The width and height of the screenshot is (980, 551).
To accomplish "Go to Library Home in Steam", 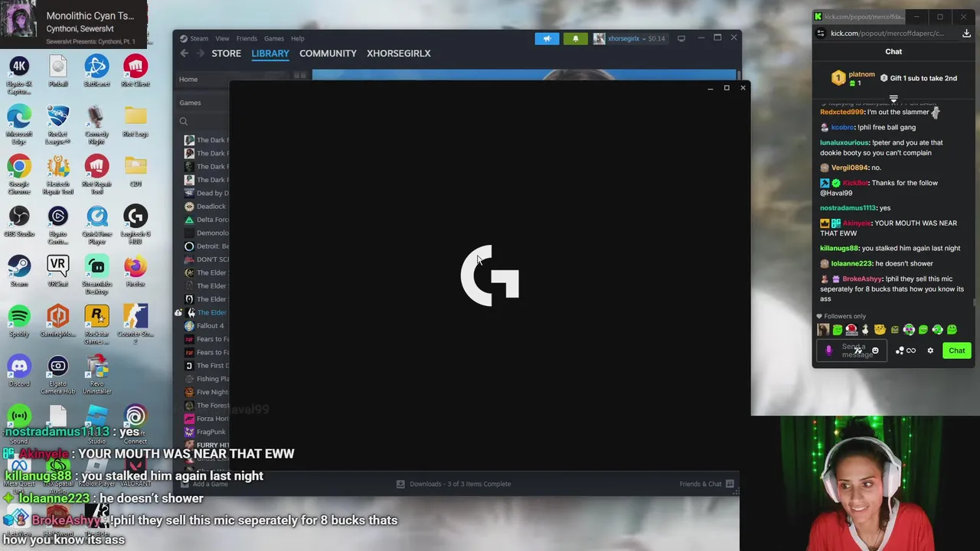I will click(x=188, y=79).
